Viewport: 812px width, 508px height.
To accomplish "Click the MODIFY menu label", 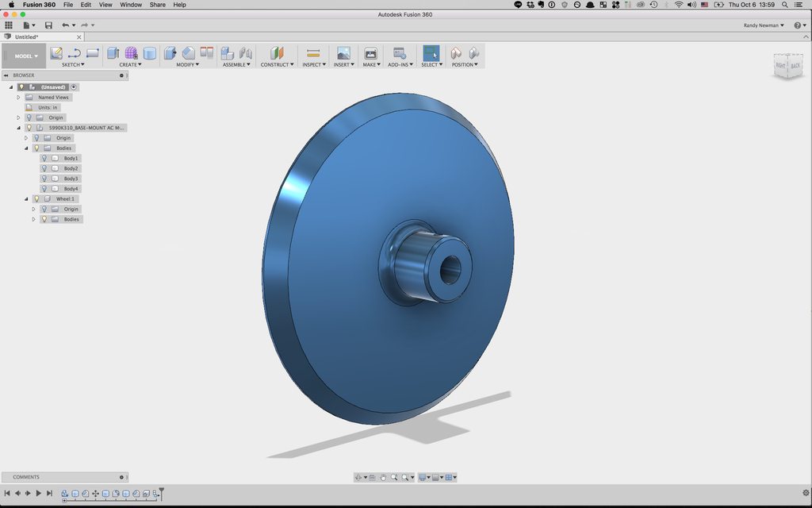I will coord(186,64).
